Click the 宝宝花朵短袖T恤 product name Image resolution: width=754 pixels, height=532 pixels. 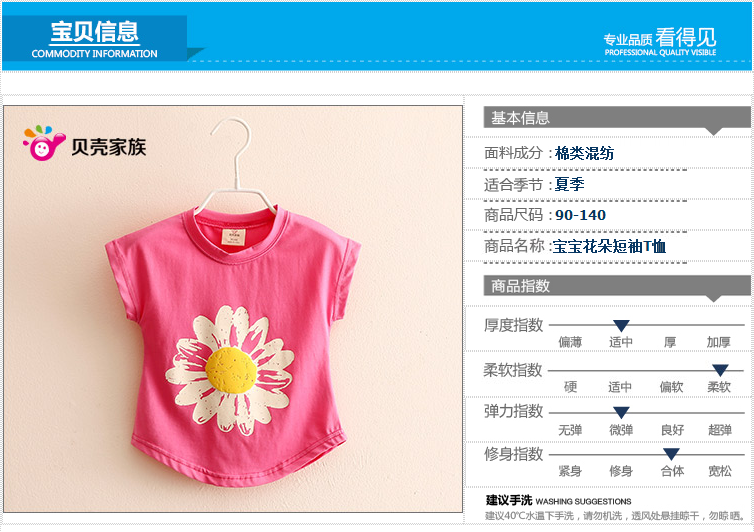609,246
